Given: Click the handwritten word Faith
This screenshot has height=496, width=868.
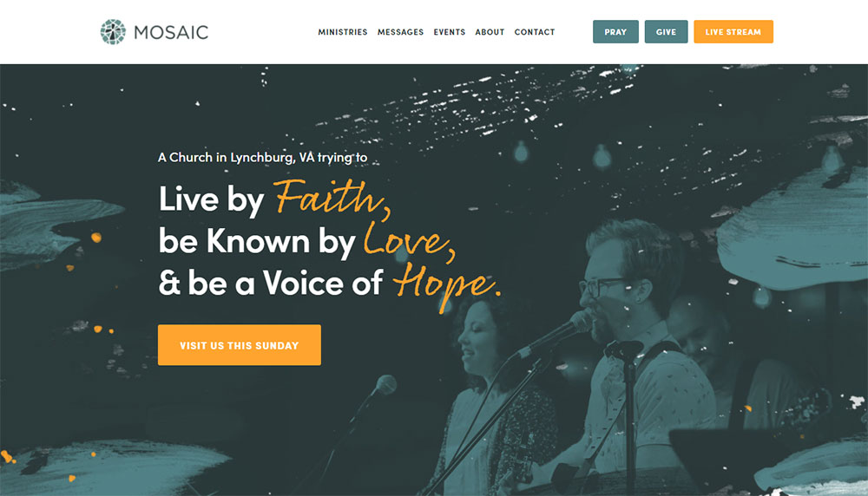Looking at the screenshot, I should (332, 198).
